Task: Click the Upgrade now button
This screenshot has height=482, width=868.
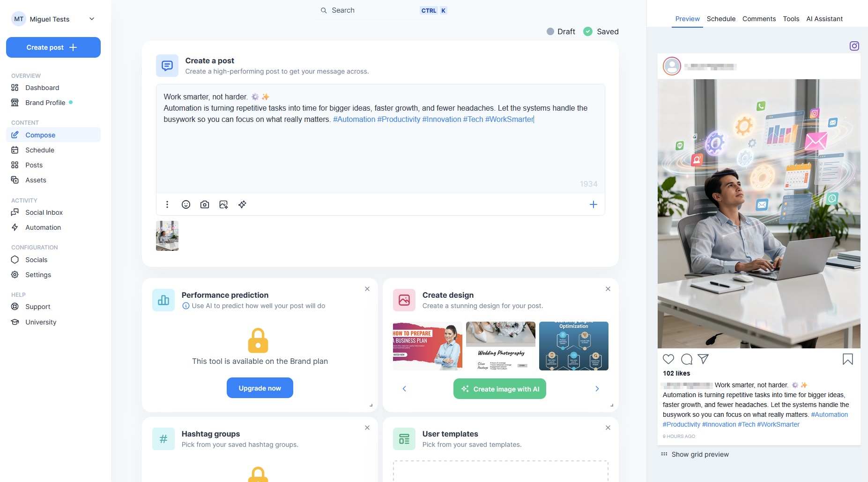Action: tap(260, 388)
